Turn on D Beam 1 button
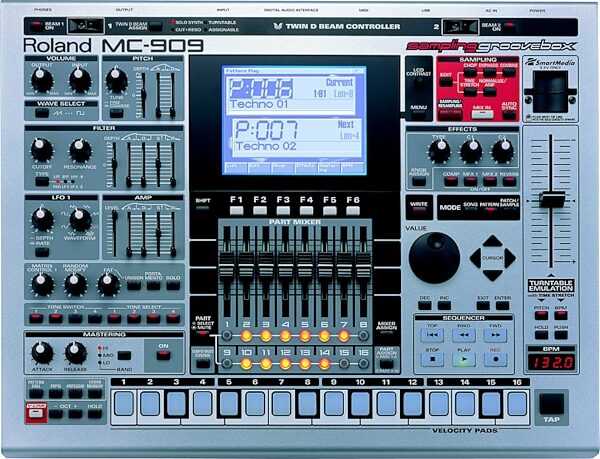 pyautogui.click(x=36, y=26)
